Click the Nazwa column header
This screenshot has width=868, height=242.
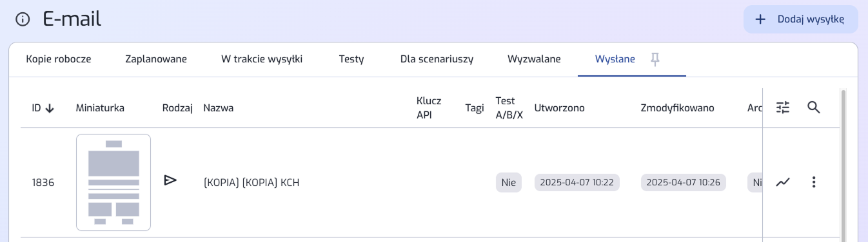(218, 108)
